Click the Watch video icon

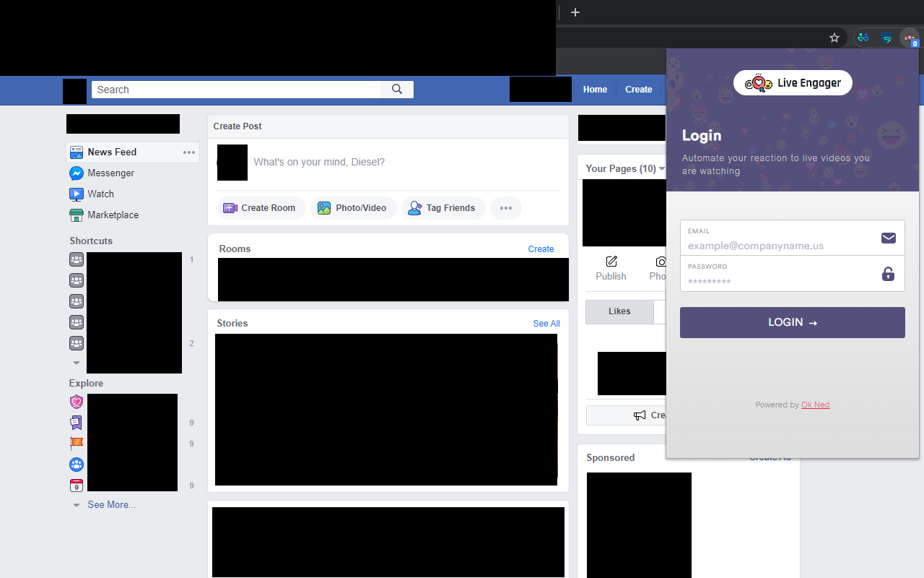tap(77, 194)
